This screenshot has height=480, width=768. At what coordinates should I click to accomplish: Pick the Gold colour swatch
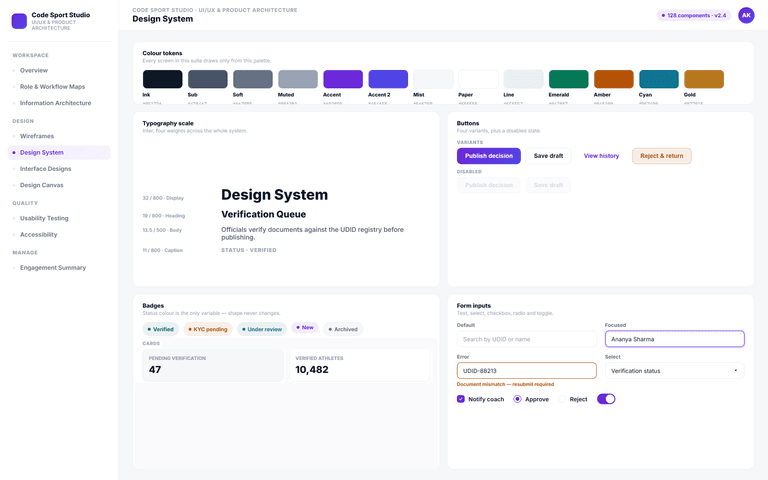click(x=704, y=79)
